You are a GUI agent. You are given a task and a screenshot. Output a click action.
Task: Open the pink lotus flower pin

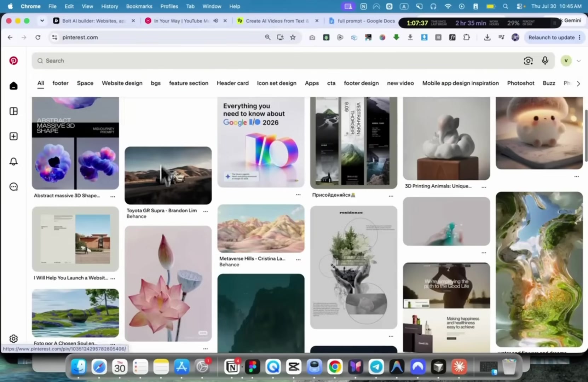point(168,284)
